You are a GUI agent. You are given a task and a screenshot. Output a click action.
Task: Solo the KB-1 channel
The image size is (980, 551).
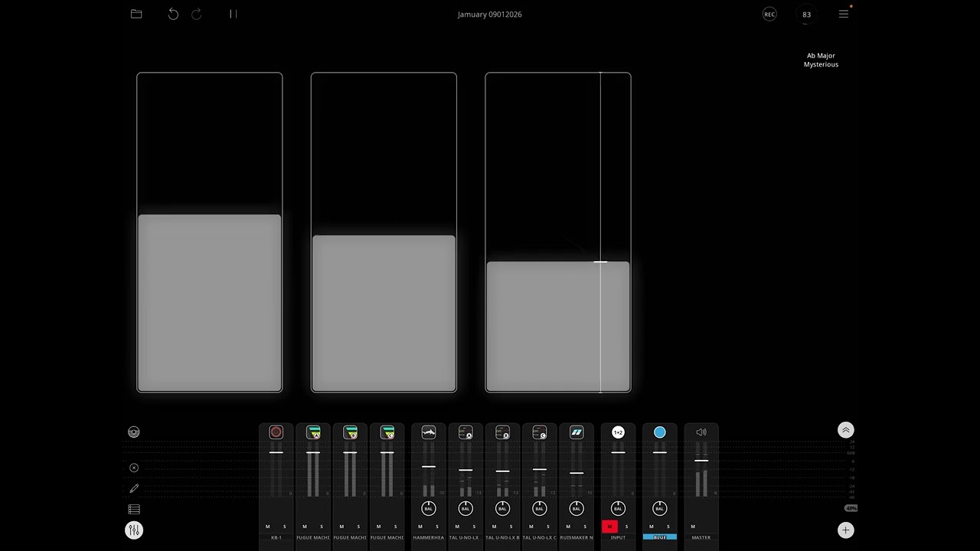(284, 527)
